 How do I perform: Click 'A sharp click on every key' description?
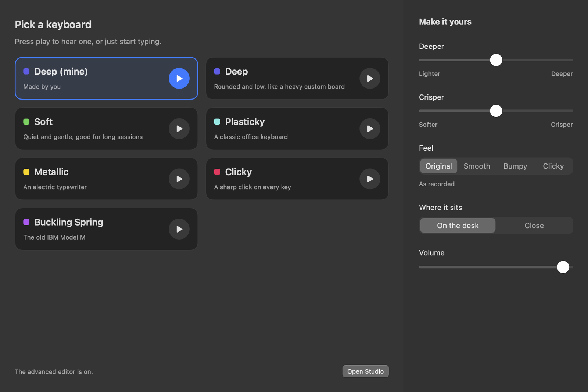[252, 187]
